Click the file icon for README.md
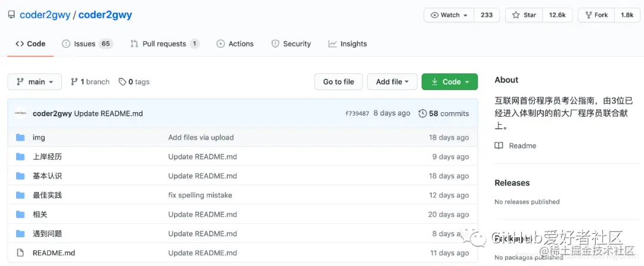The image size is (644, 266). [20, 253]
